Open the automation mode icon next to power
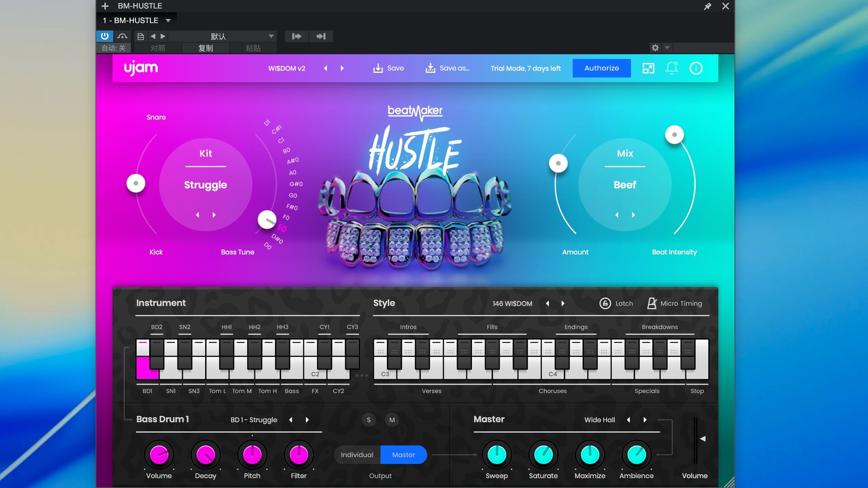 point(122,36)
